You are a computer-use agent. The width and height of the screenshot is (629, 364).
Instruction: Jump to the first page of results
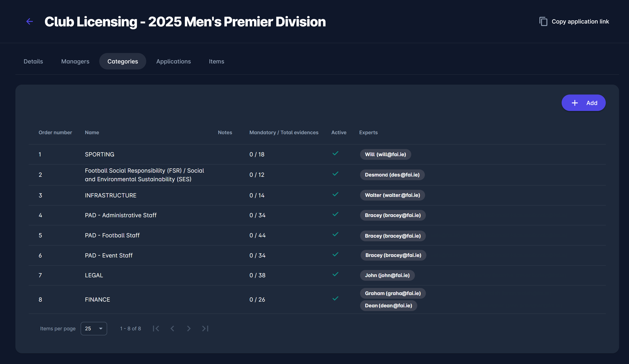(156, 328)
